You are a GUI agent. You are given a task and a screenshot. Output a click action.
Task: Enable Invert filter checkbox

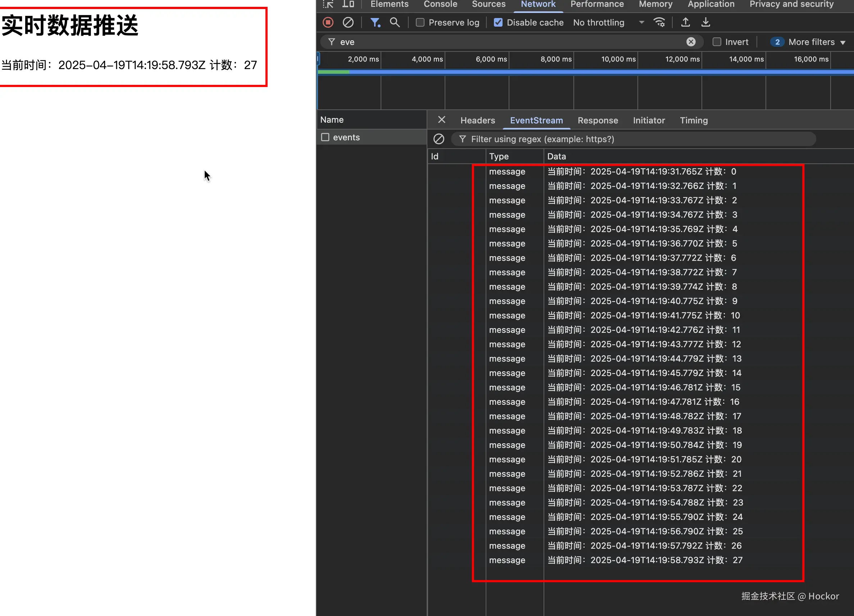tap(717, 42)
